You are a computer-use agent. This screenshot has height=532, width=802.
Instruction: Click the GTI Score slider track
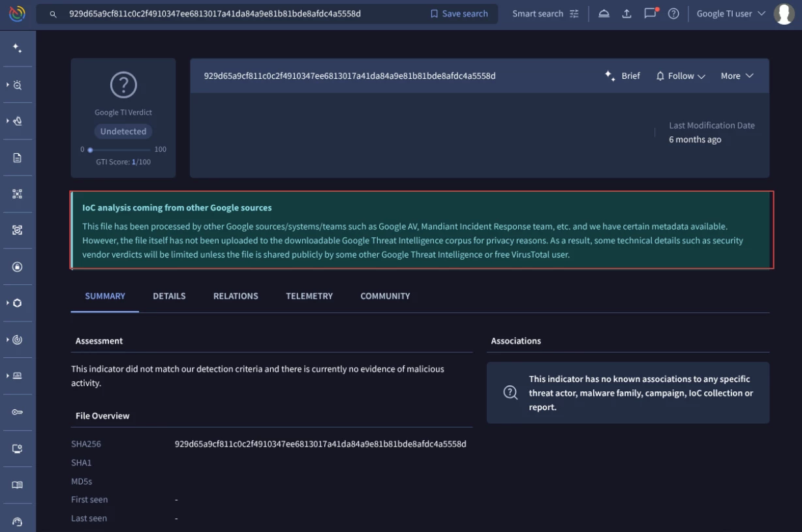121,150
